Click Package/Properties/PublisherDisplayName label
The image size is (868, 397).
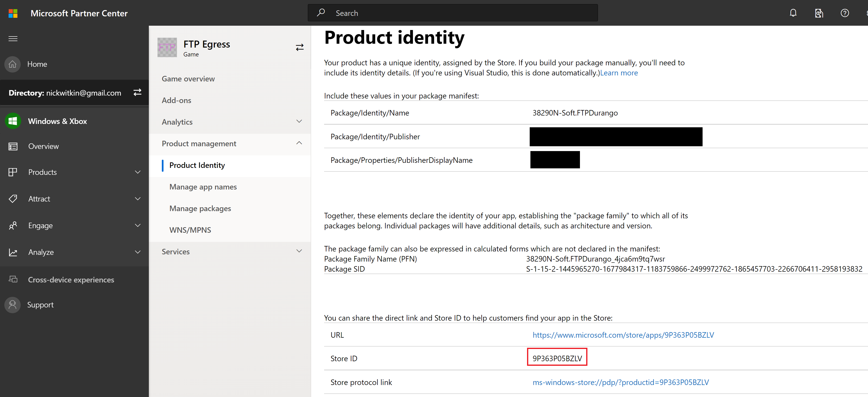401,160
